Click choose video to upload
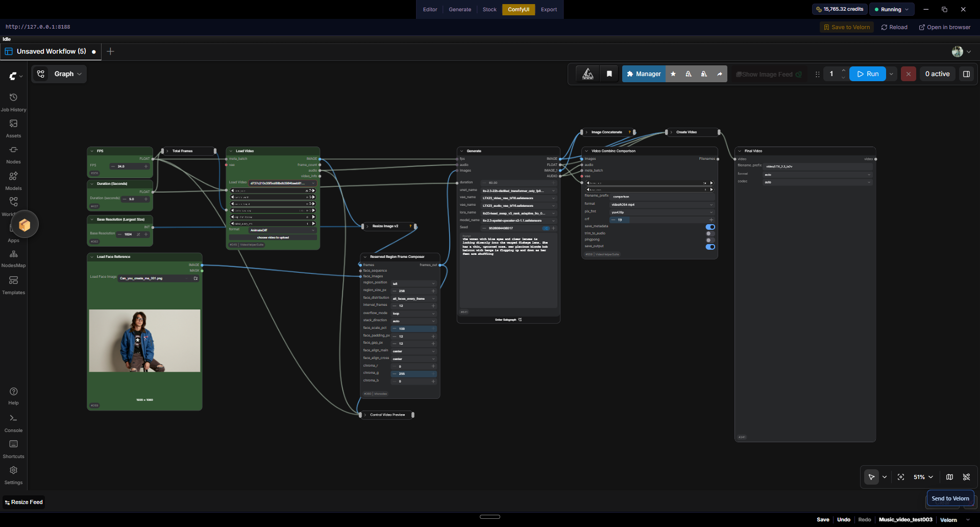Viewport: 980px width, 527px height. click(x=273, y=237)
